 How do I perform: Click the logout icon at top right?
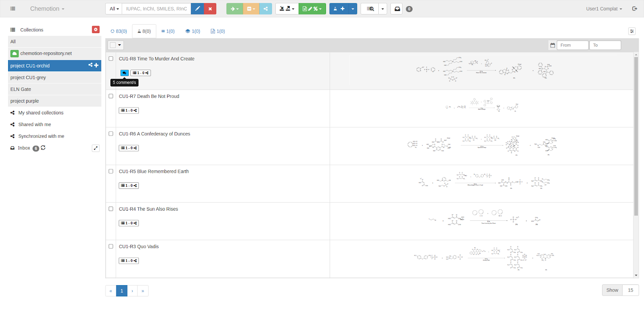[635, 9]
